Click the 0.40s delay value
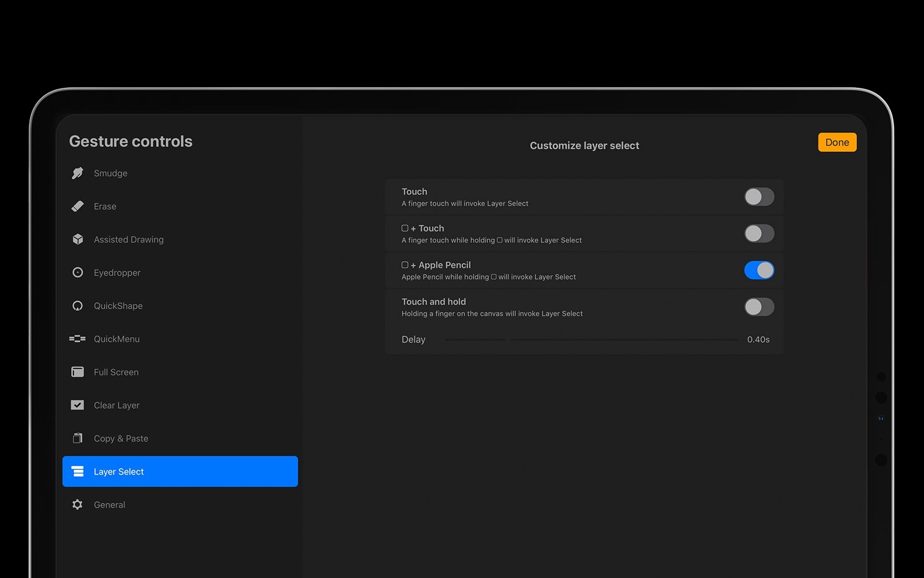 [x=758, y=340]
